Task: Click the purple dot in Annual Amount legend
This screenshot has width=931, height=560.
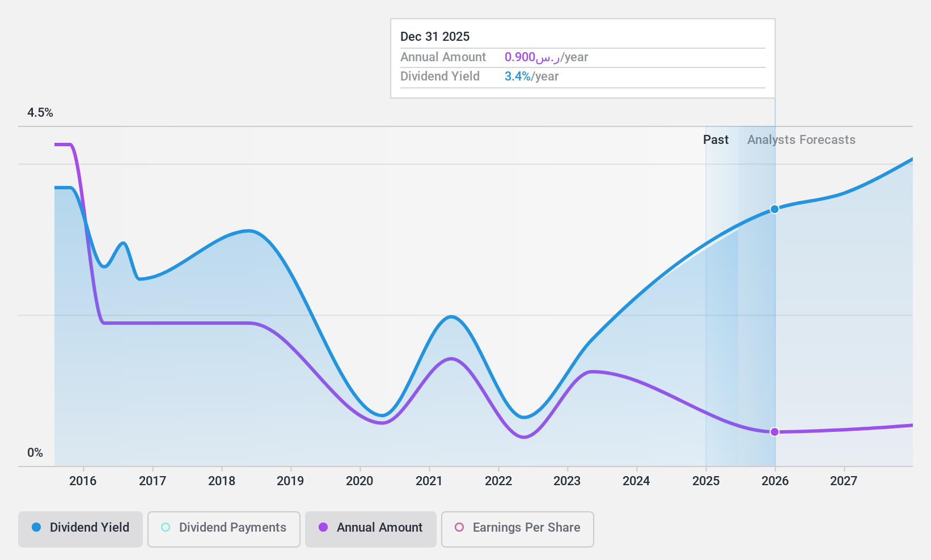Action: click(x=323, y=527)
